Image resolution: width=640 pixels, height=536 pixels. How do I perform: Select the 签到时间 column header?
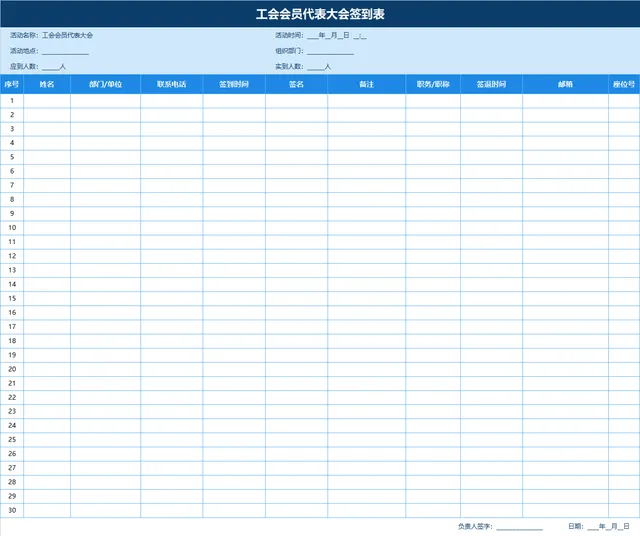234,85
